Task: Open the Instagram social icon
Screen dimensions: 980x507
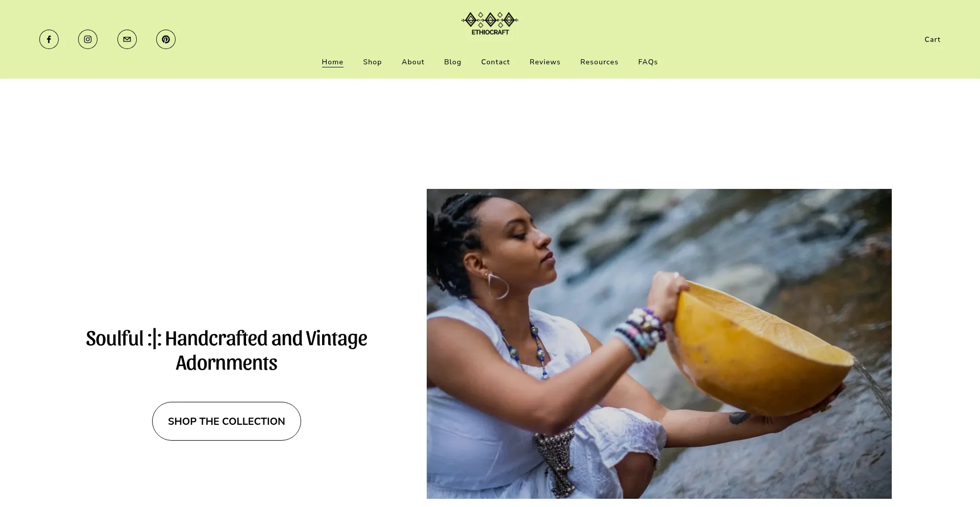Action: pos(88,39)
